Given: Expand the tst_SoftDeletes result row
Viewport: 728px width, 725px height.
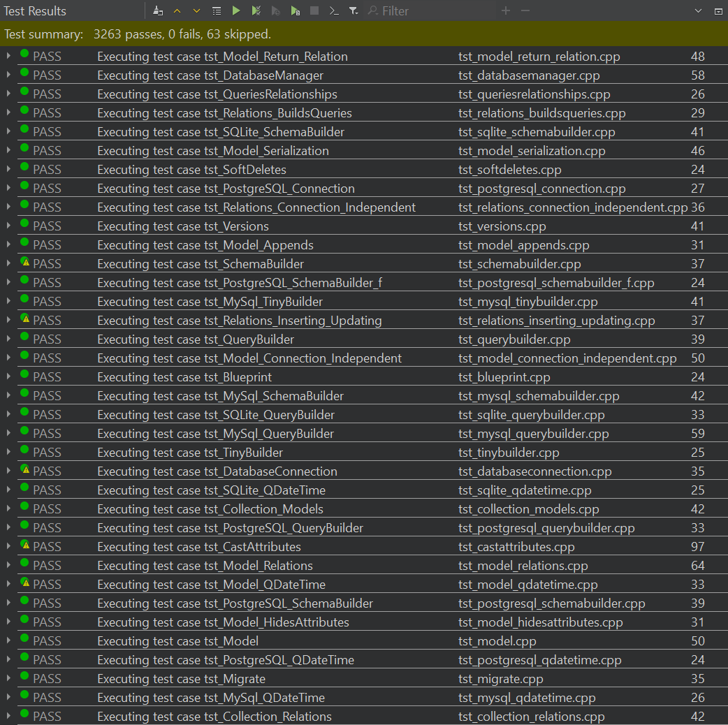Looking at the screenshot, I should click(8, 169).
